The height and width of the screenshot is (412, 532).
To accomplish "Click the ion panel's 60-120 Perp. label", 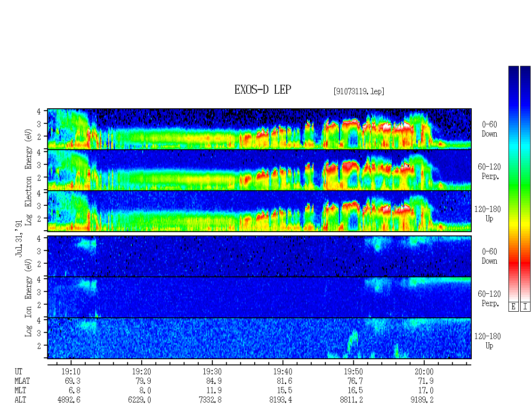I will pos(489,299).
